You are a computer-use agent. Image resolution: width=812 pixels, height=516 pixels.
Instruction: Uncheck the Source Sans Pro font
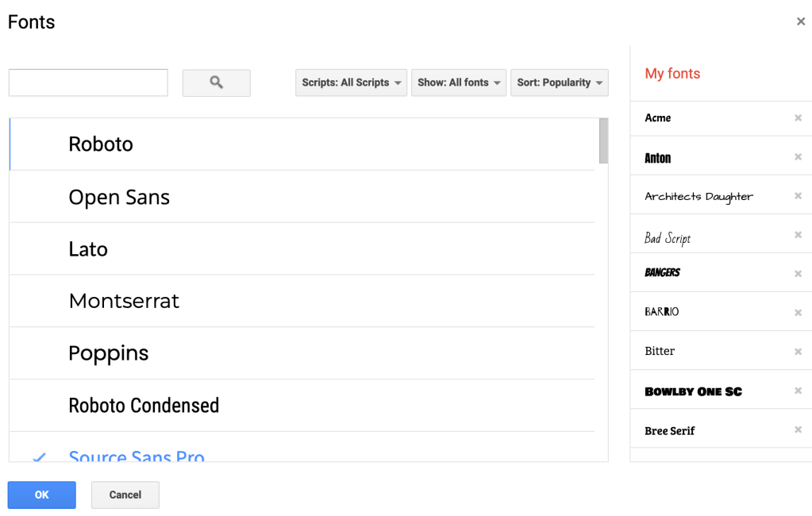[x=137, y=455]
